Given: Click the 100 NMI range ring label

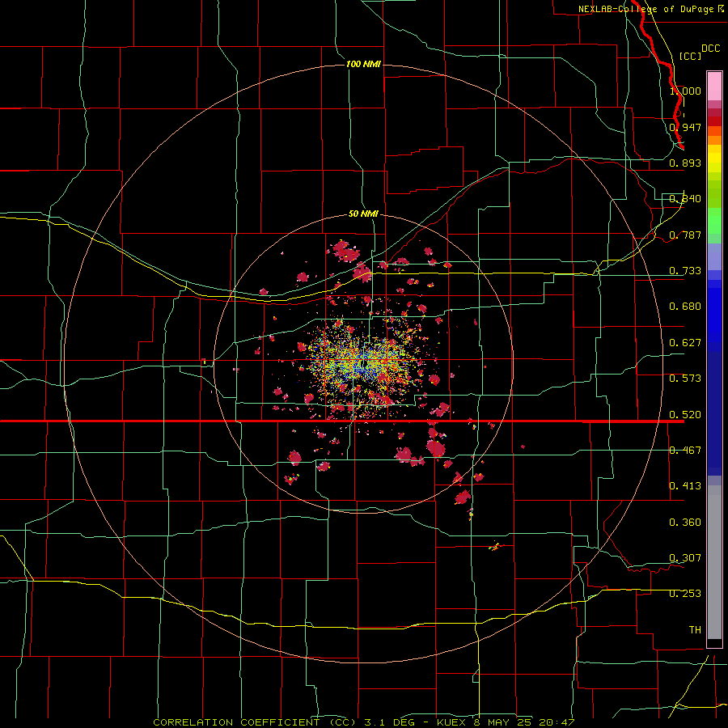Looking at the screenshot, I should click(x=363, y=64).
